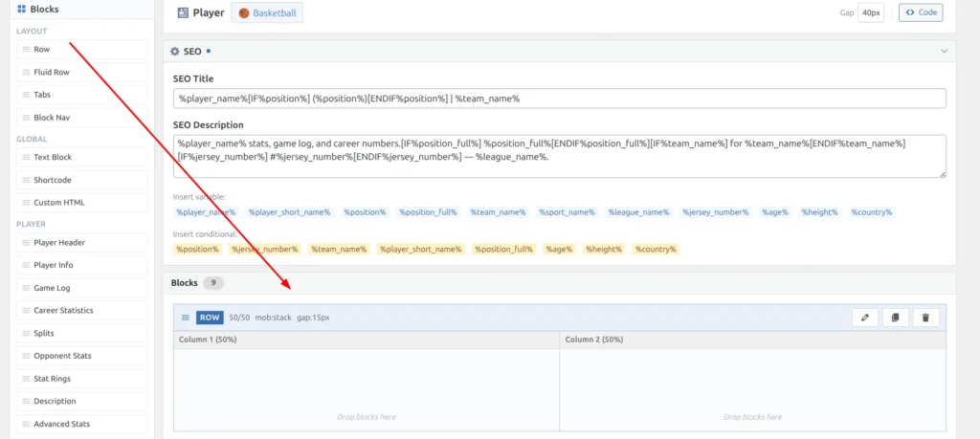Select the Opponent Stats block
980x439 pixels.
click(82, 356)
